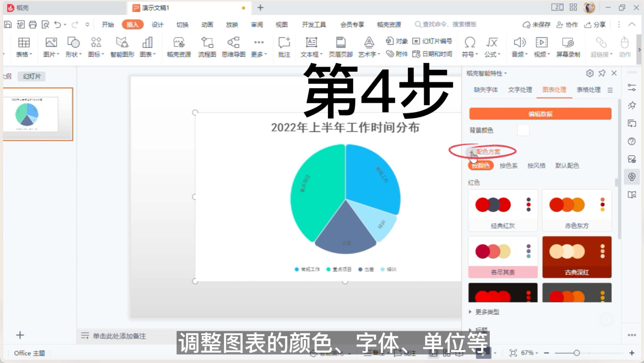This screenshot has width=644, height=363.
Task: Click the 查找命令 search field
Action: (x=446, y=24)
